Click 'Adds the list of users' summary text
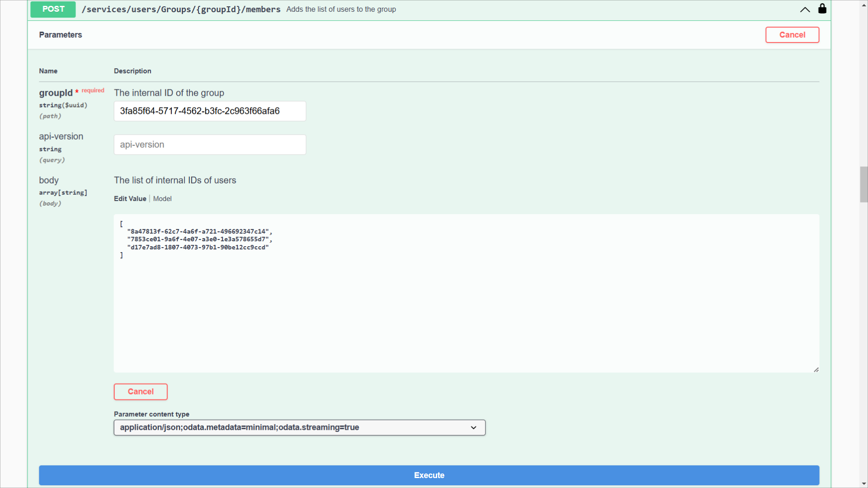The width and height of the screenshot is (868, 488). pyautogui.click(x=341, y=9)
